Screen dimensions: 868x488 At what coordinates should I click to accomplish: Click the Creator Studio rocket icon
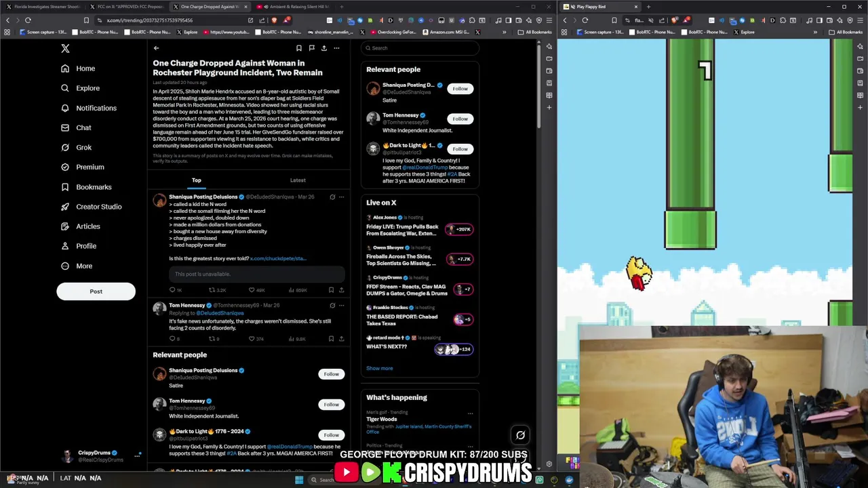(65, 207)
